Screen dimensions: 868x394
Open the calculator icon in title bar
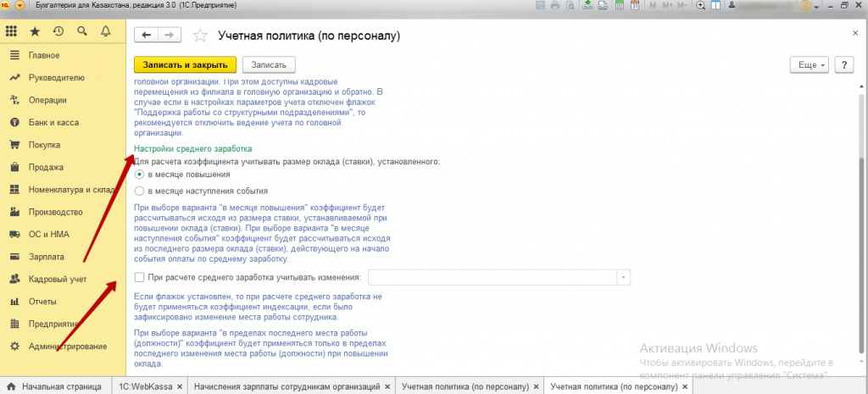(620, 5)
